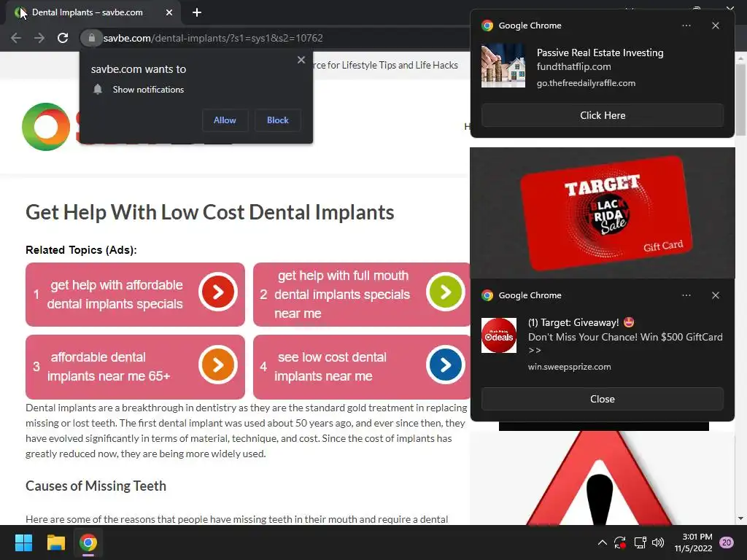The width and height of the screenshot is (747, 560).
Task: Open affordable dental implants near me 65+
Action: tap(135, 367)
